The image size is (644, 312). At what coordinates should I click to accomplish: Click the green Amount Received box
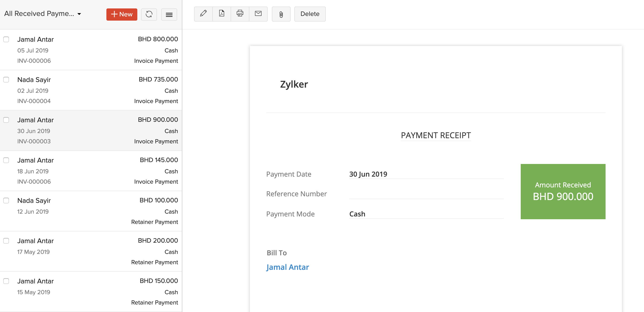pos(563,191)
